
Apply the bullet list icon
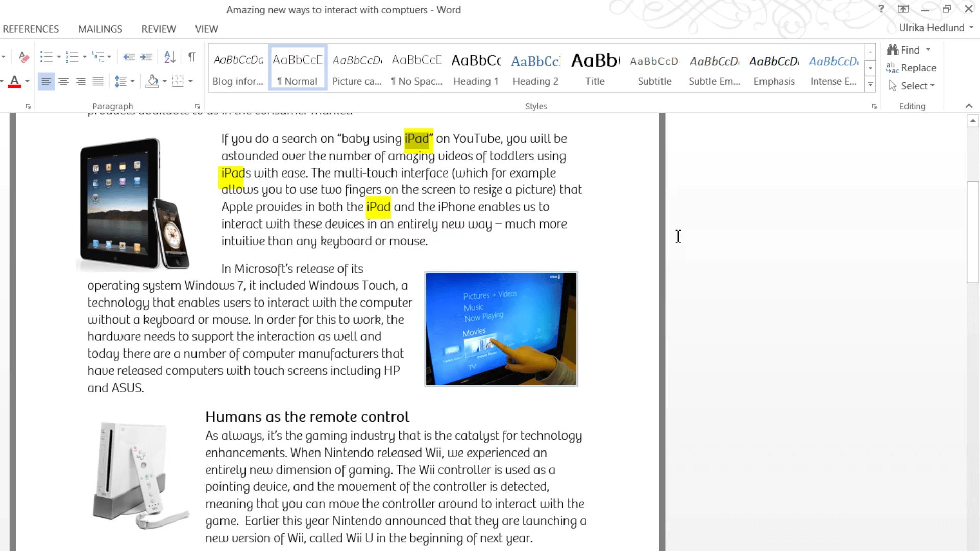coord(46,57)
